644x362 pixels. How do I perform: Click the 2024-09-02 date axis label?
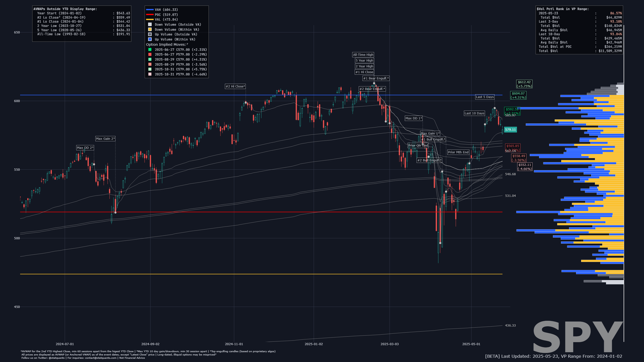tap(150, 344)
